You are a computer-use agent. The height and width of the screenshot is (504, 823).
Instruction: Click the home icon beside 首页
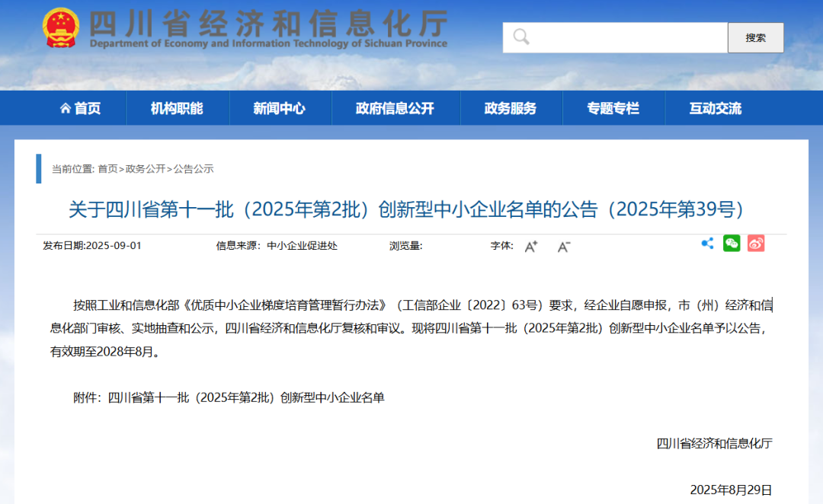[66, 108]
